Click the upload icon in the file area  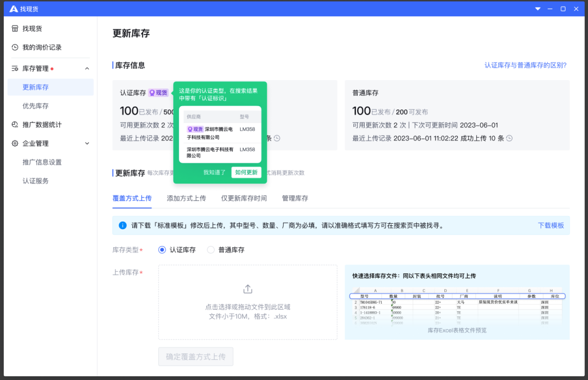(248, 289)
